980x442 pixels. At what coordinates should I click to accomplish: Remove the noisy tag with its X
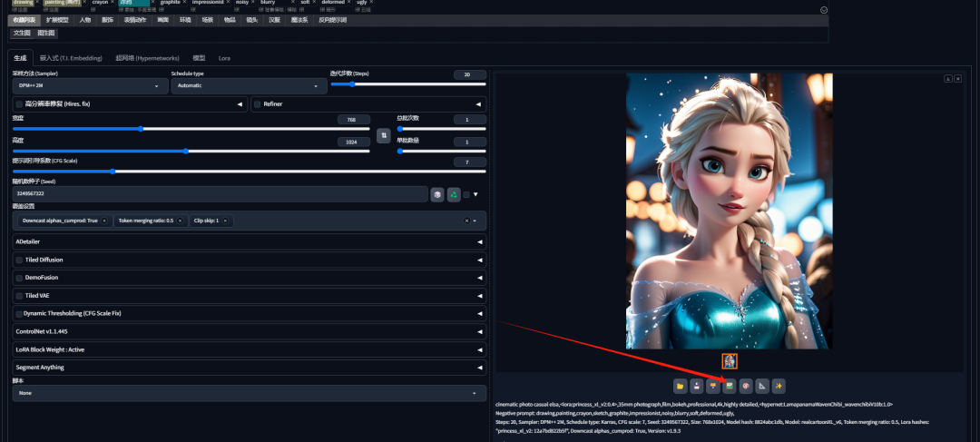click(253, 2)
